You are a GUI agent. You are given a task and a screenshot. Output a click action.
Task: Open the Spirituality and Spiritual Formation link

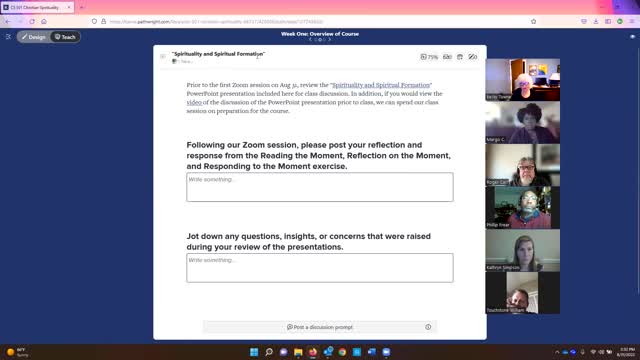381,85
